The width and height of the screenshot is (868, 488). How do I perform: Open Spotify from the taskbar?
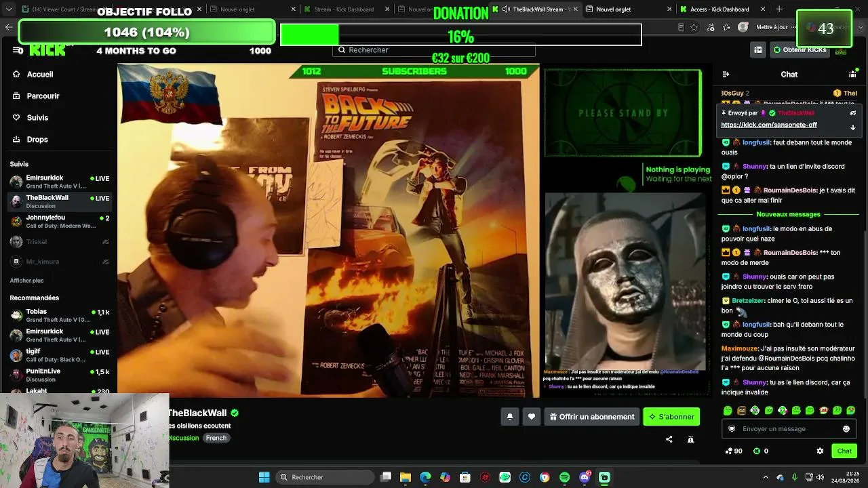click(x=565, y=477)
